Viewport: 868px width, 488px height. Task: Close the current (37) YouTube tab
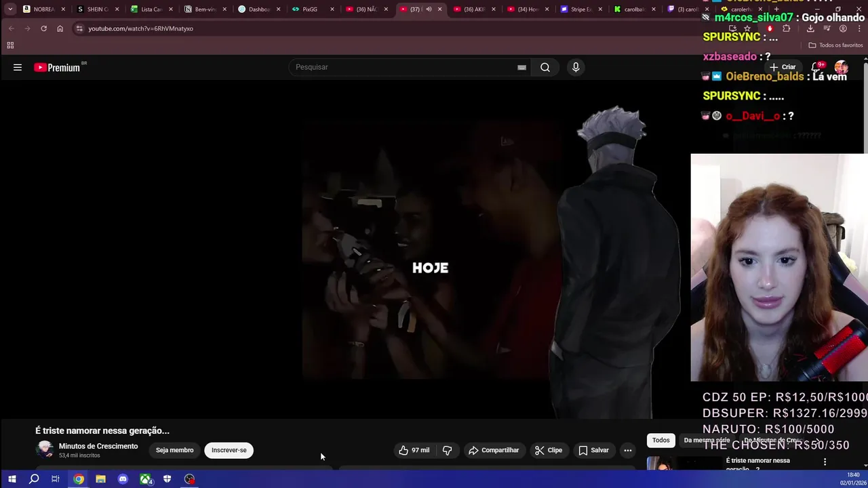[x=439, y=9]
